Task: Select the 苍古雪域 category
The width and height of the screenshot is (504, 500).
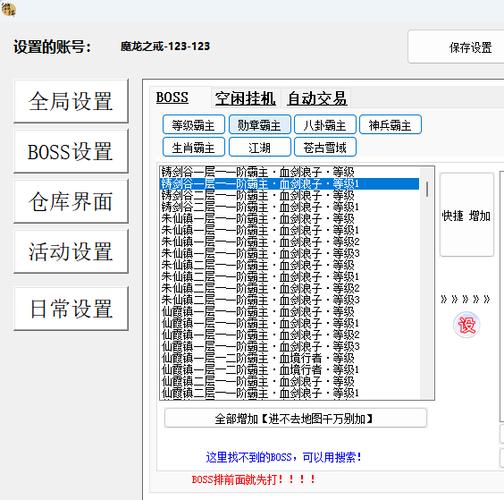Action: [325, 147]
